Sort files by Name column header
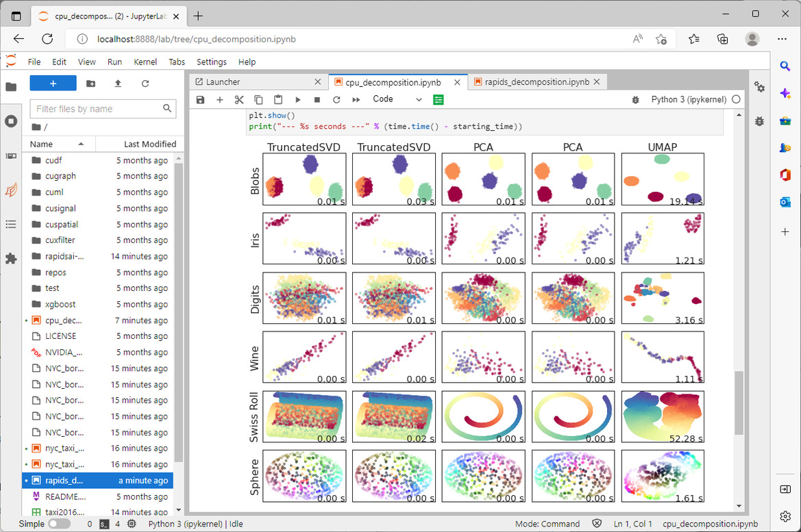 [59, 144]
